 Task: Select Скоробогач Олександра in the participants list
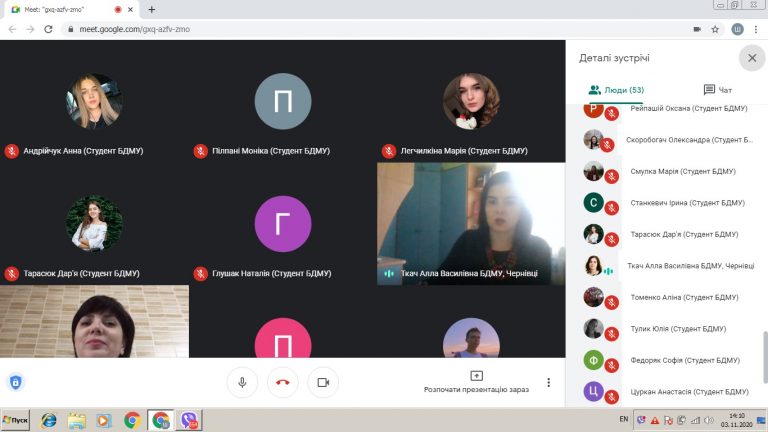point(690,140)
